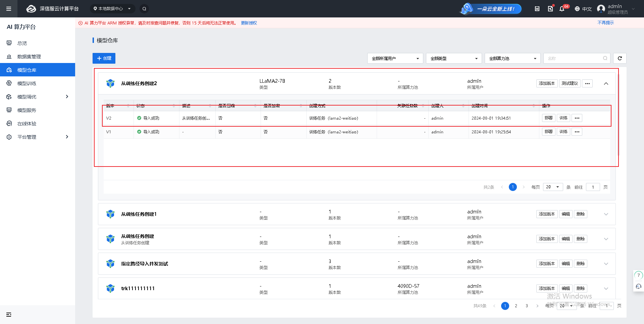Click 编辑 for 从训练任务创建
The width and height of the screenshot is (644, 324).
click(x=566, y=239)
